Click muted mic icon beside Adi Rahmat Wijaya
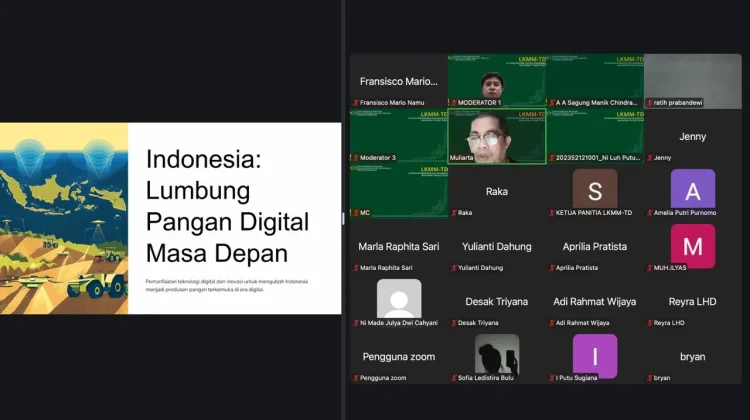The width and height of the screenshot is (750, 420). coord(552,323)
